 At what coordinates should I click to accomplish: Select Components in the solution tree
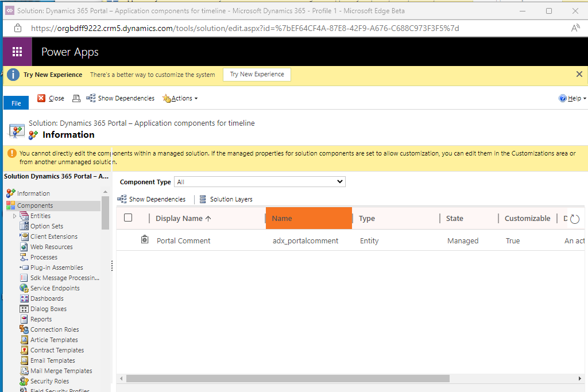[x=35, y=205]
